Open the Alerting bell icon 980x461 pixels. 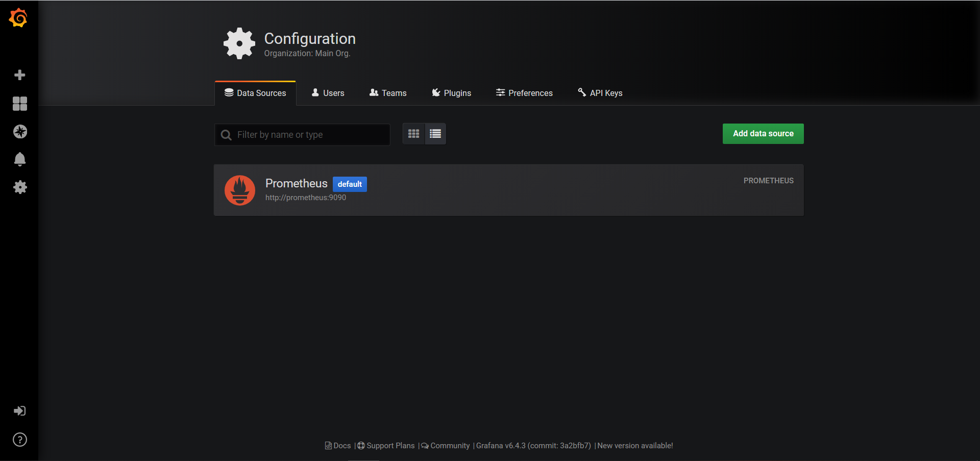pyautogui.click(x=19, y=159)
